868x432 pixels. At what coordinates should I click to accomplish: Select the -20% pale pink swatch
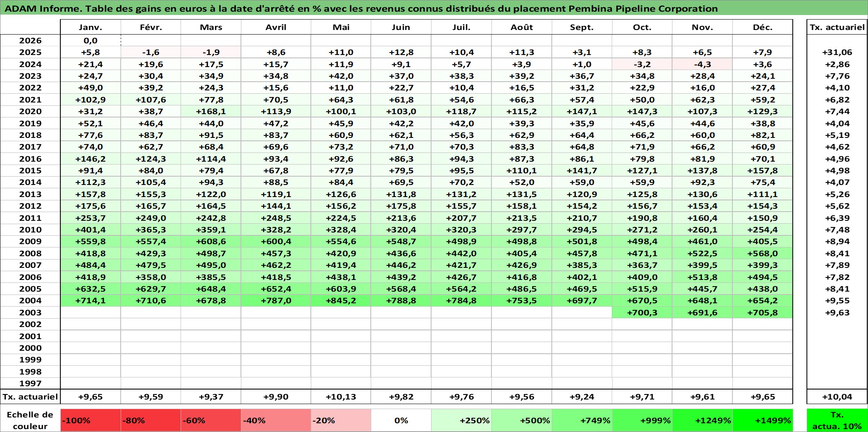[x=341, y=420]
